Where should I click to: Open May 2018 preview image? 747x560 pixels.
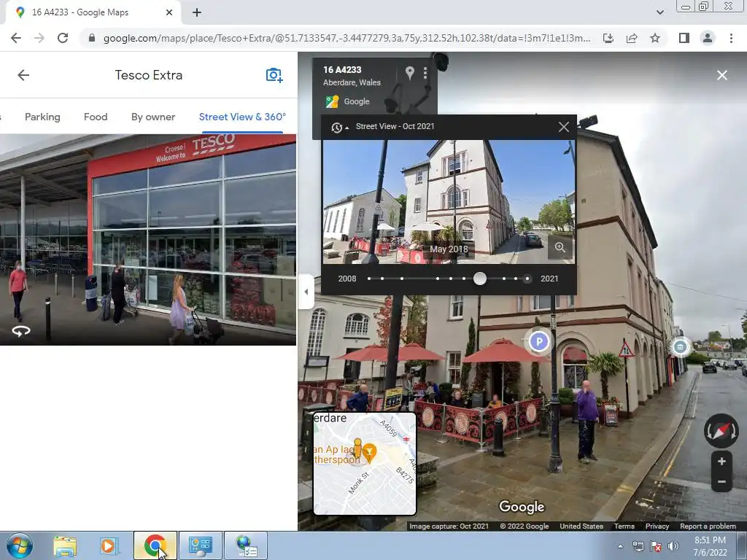point(449,202)
